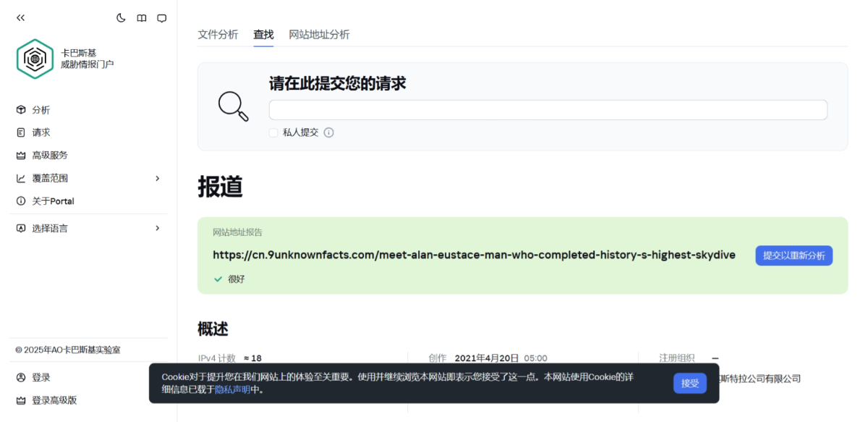Open the documentation book icon
This screenshot has width=868, height=422.
point(142,18)
